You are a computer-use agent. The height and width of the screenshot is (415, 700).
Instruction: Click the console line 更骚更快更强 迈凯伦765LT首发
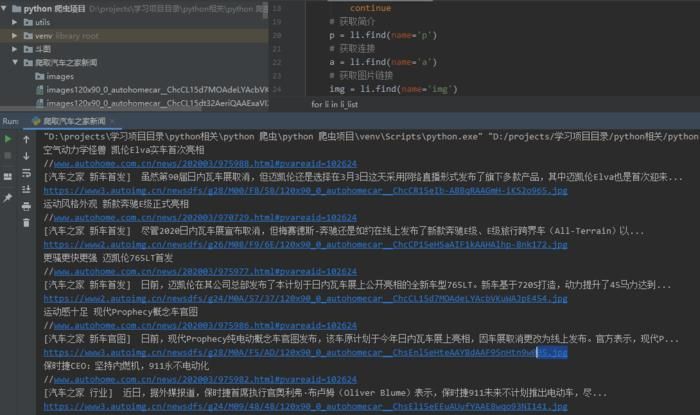[108, 258]
